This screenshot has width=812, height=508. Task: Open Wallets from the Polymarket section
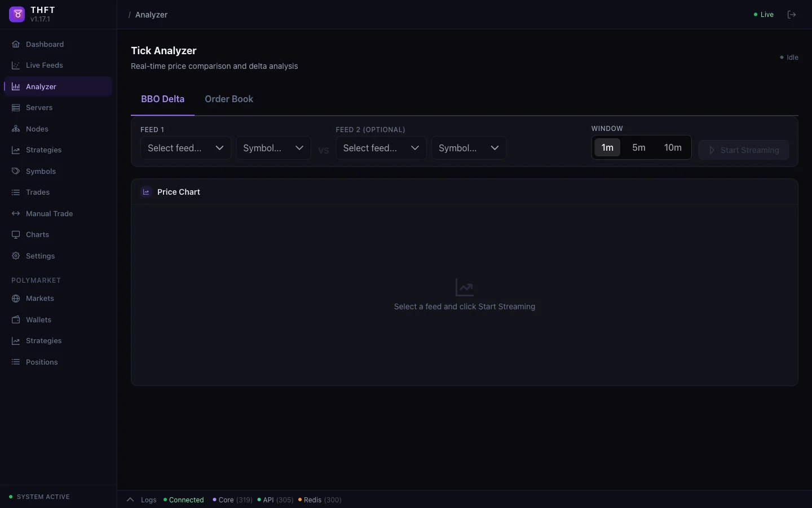pos(16,320)
